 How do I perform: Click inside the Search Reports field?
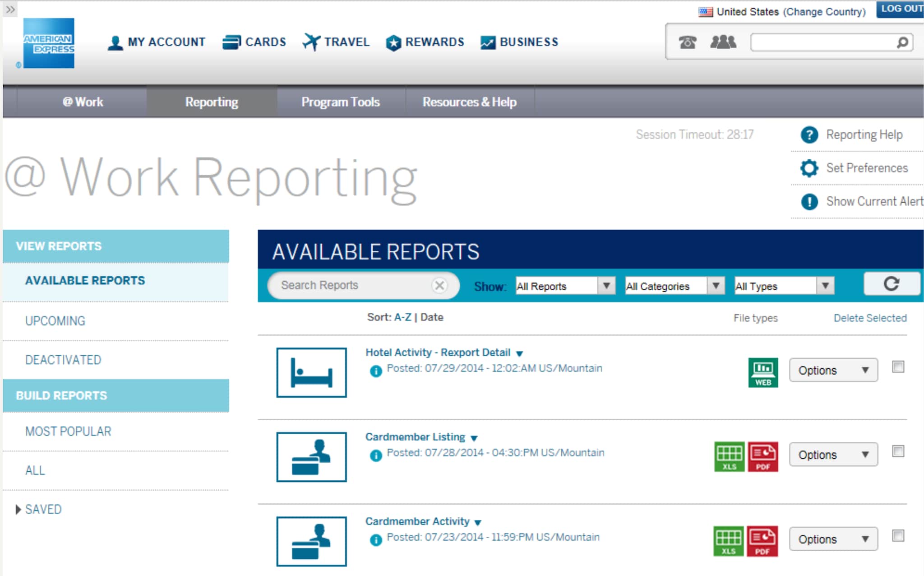click(x=343, y=285)
